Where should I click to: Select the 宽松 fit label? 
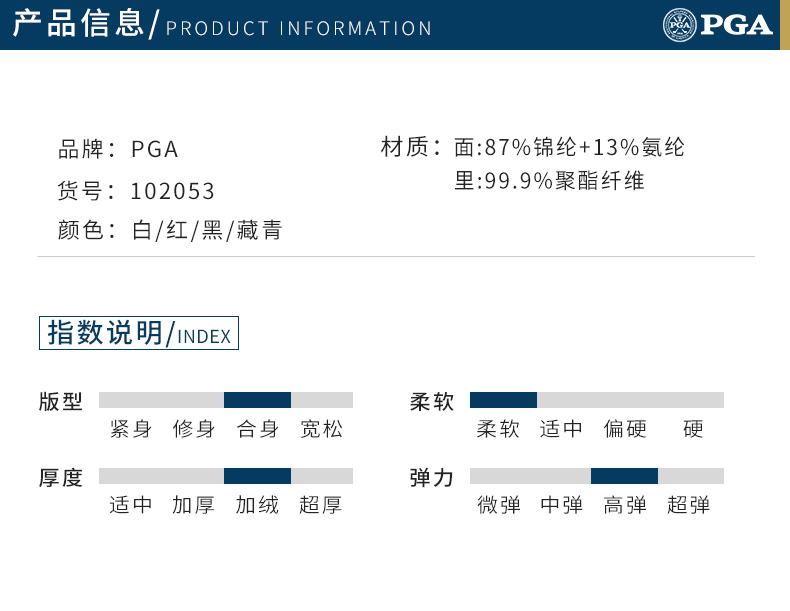click(x=321, y=429)
